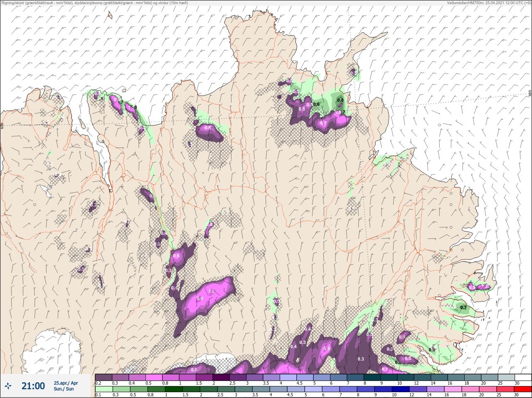
Task: Pick the 5 swatch in the lower legend row
Action: coord(313,389)
